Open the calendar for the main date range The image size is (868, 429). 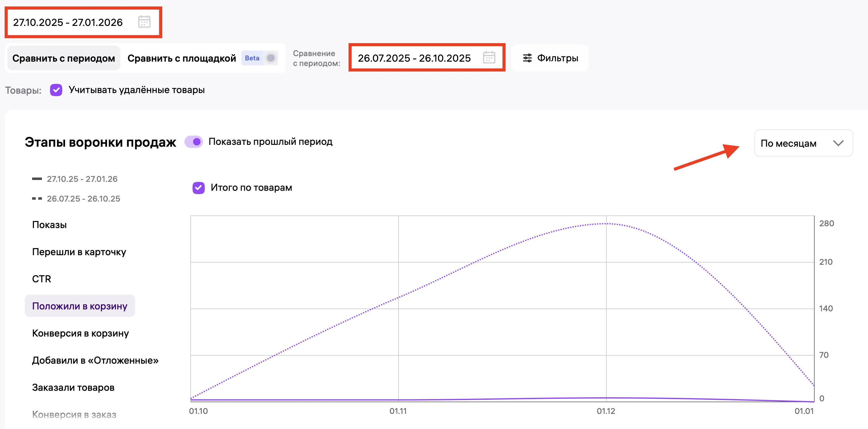144,22
